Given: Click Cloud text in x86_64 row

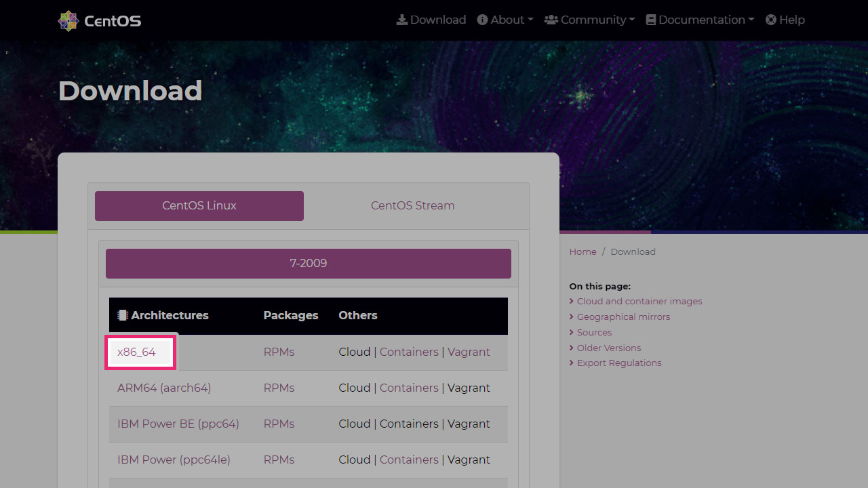Looking at the screenshot, I should (355, 352).
